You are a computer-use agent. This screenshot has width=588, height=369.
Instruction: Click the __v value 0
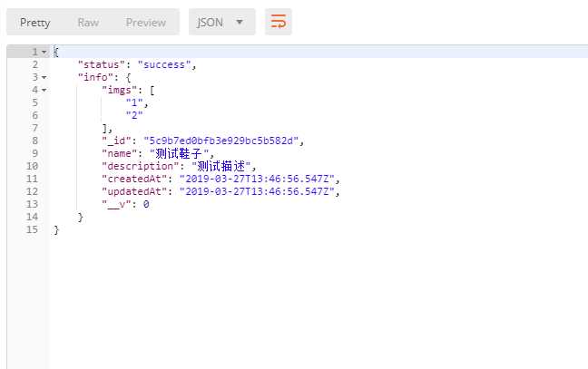click(x=146, y=204)
